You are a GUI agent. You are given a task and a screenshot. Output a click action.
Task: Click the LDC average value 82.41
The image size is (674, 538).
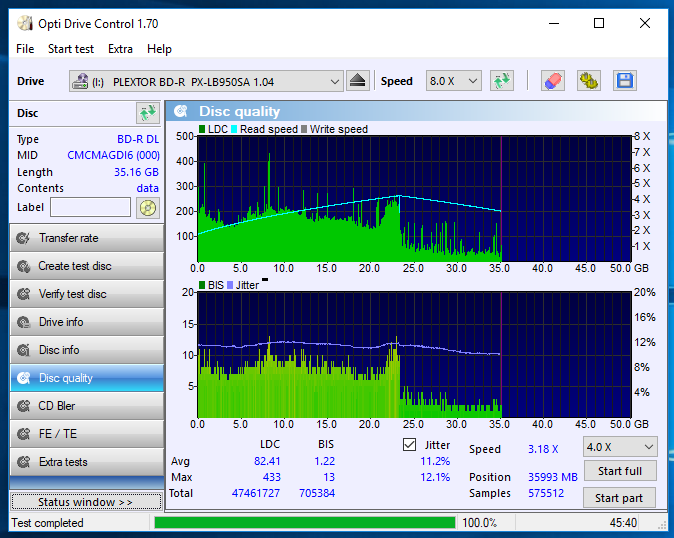pos(267,461)
